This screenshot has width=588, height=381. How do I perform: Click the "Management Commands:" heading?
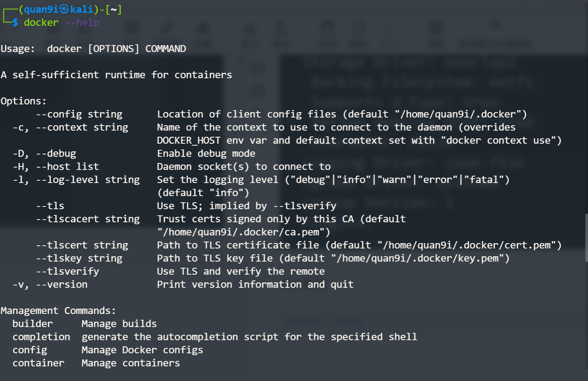58,311
